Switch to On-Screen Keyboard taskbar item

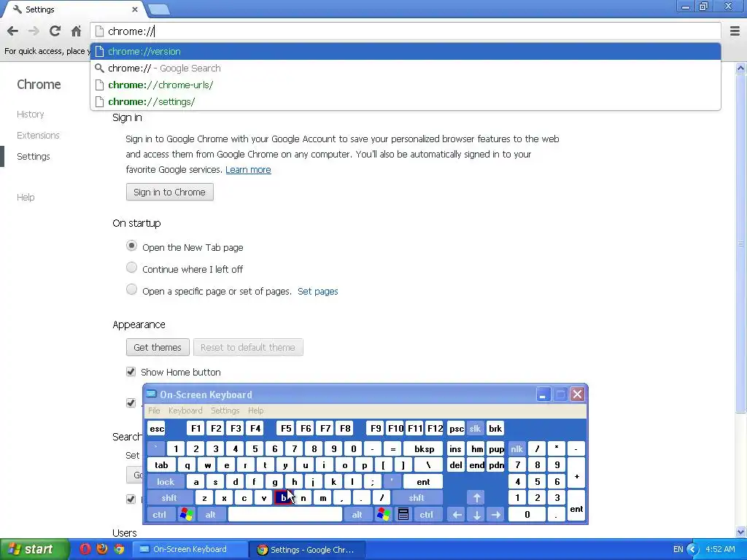tap(190, 549)
